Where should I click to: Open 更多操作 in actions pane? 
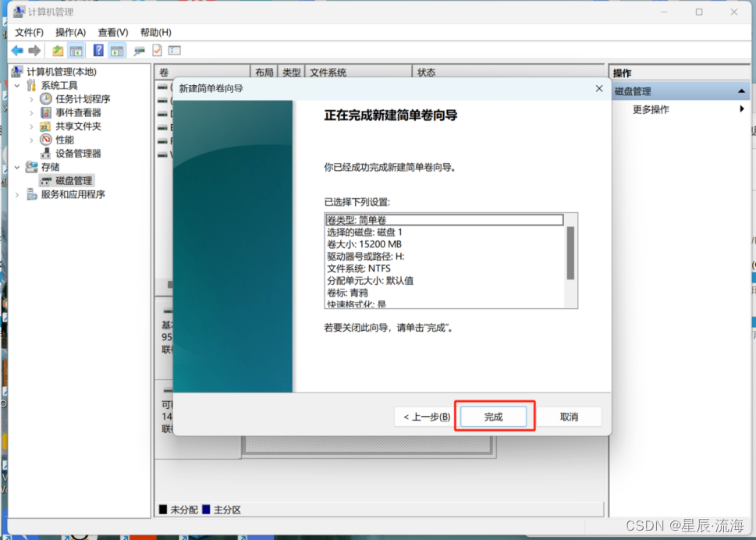651,109
